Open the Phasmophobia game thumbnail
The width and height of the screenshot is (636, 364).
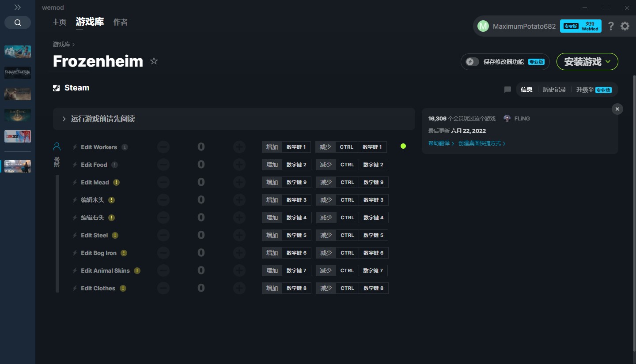point(18,73)
